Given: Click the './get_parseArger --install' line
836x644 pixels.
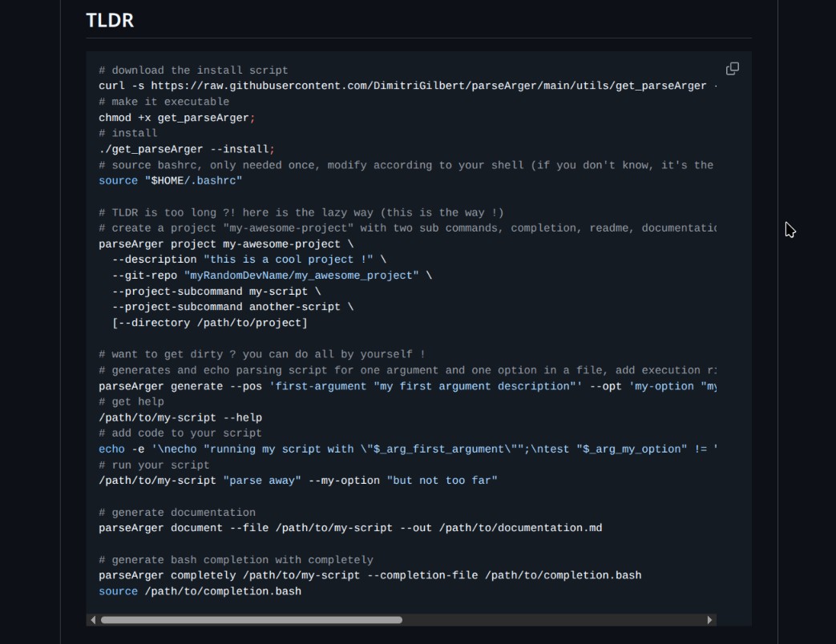Looking at the screenshot, I should pyautogui.click(x=186, y=149).
